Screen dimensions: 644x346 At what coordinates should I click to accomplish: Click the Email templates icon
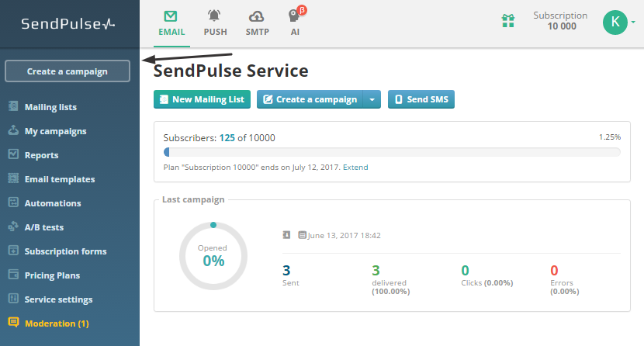[x=13, y=178]
